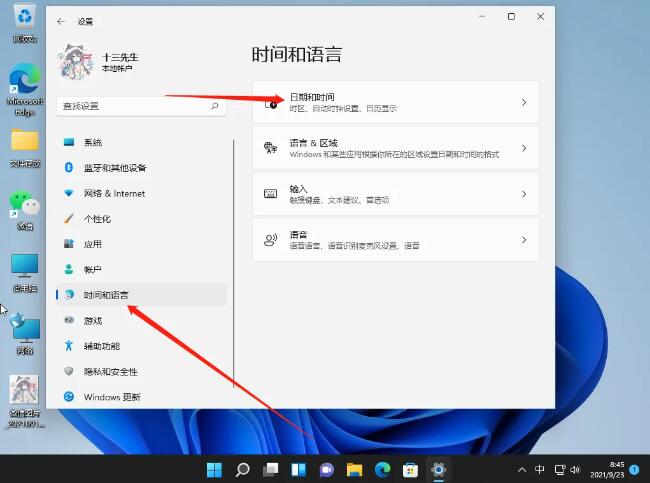Screen dimensions: 650x483
Task: Click the paintbrush personalization icon
Action: [69, 218]
